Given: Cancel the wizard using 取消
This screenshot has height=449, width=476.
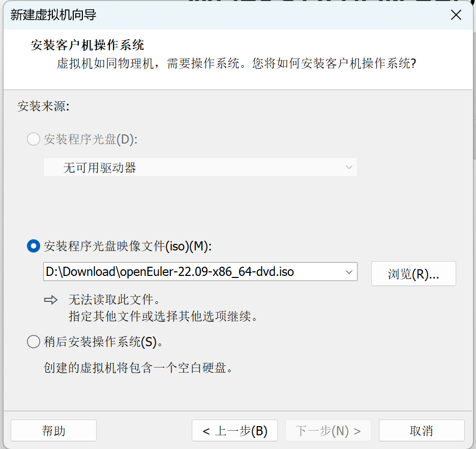Looking at the screenshot, I should (421, 431).
